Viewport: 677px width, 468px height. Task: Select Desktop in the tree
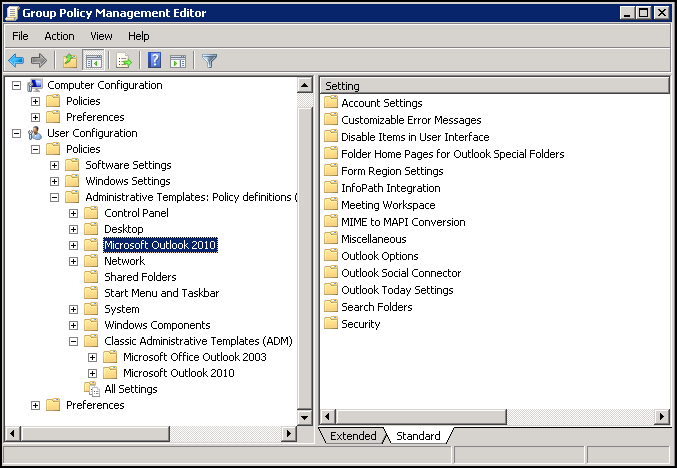point(123,229)
